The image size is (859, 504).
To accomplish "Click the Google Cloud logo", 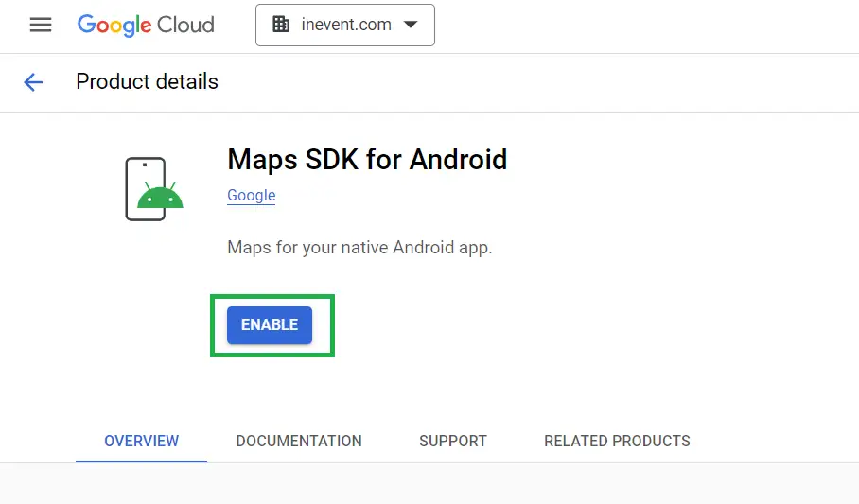I will 146,26.
